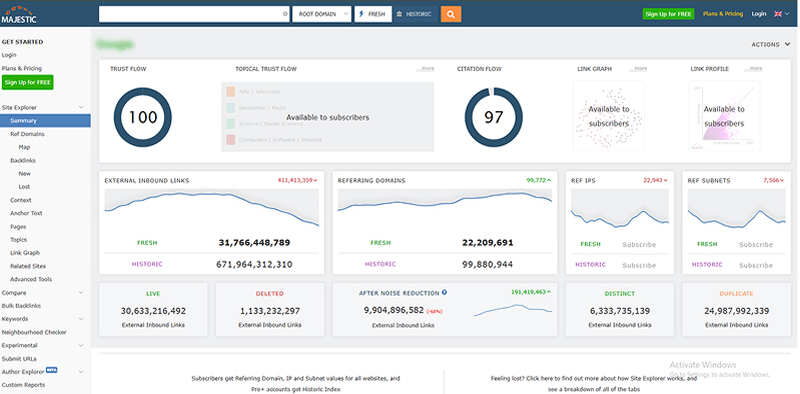
Task: Click the Link Graph preview thumbnail
Action: 609,116
